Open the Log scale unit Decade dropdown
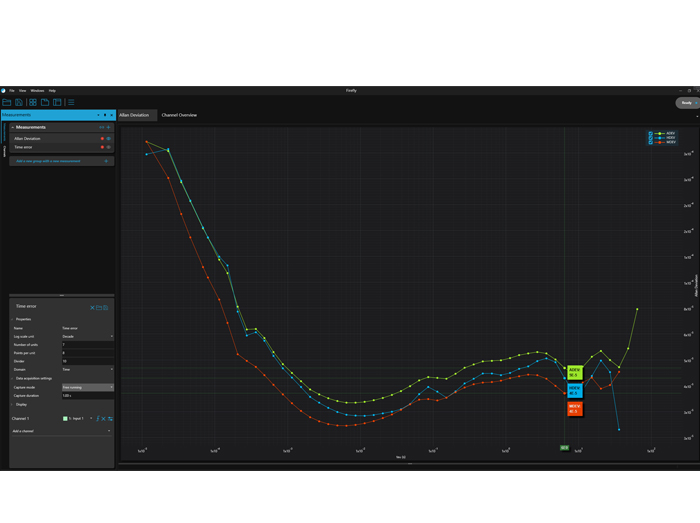700x523 pixels. pyautogui.click(x=86, y=336)
